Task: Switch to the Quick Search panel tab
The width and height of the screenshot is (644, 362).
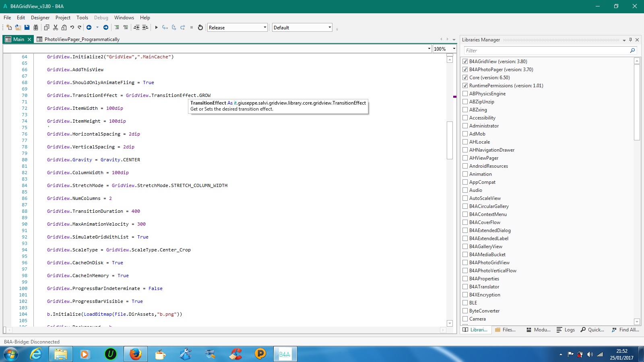Action: pyautogui.click(x=592, y=330)
